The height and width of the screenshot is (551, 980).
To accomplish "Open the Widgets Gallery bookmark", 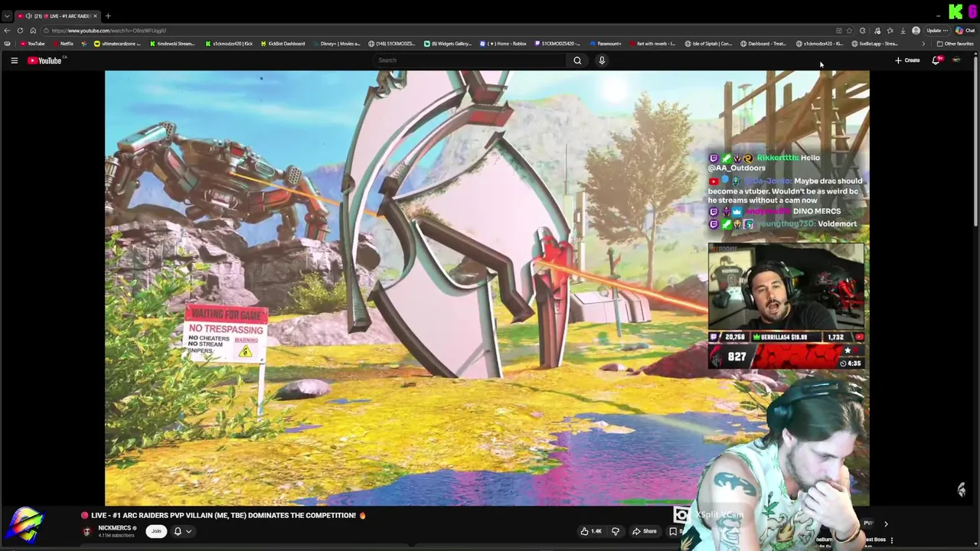I will coord(448,44).
